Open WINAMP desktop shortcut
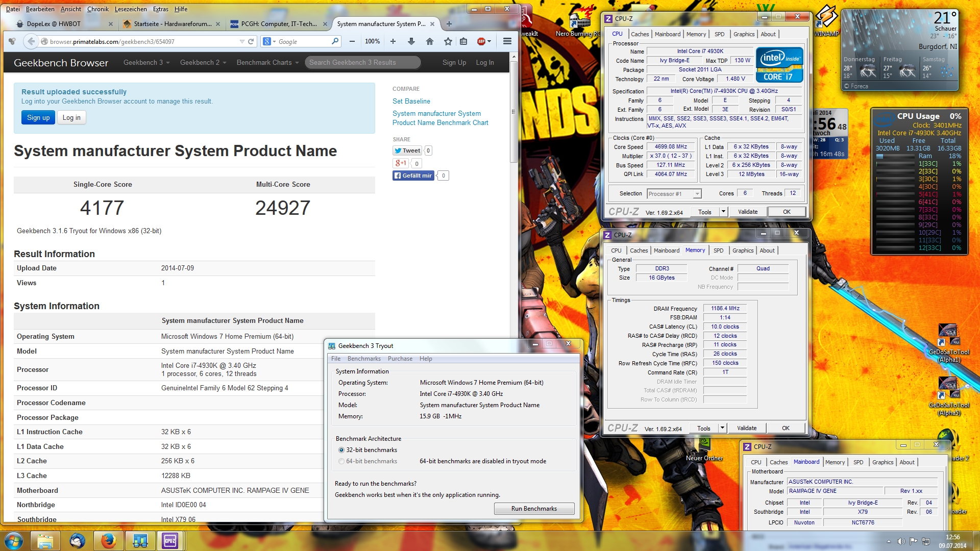The image size is (980, 551). [826, 20]
